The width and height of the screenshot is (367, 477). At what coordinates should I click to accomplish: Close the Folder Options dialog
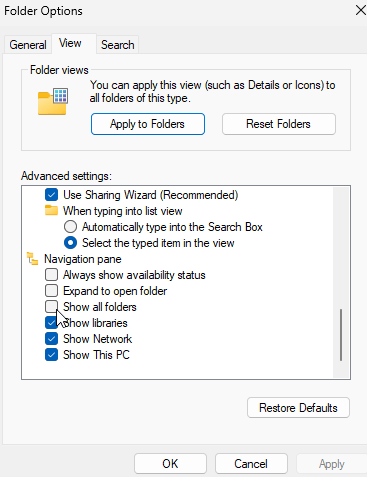[x=360, y=10]
